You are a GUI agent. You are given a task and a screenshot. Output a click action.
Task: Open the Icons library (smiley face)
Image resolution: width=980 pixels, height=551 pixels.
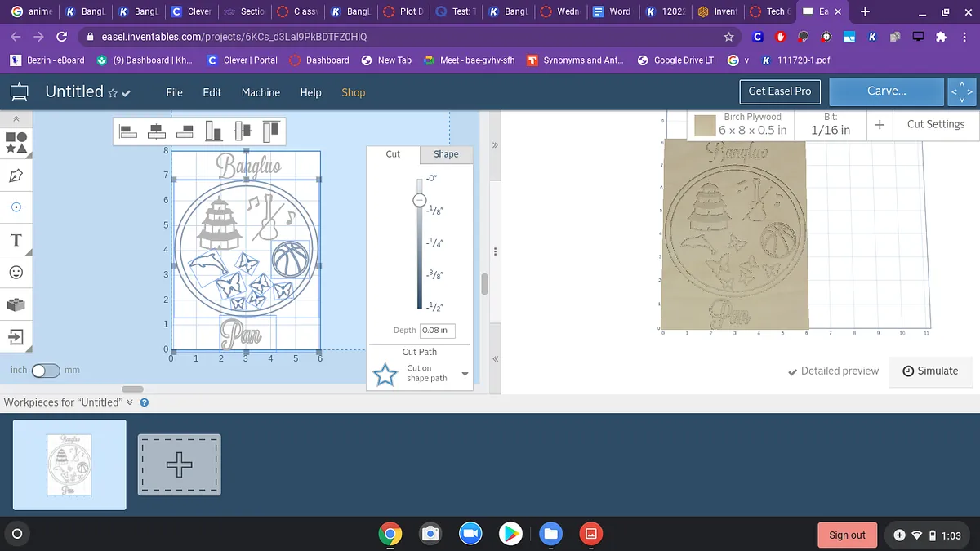[x=17, y=272]
